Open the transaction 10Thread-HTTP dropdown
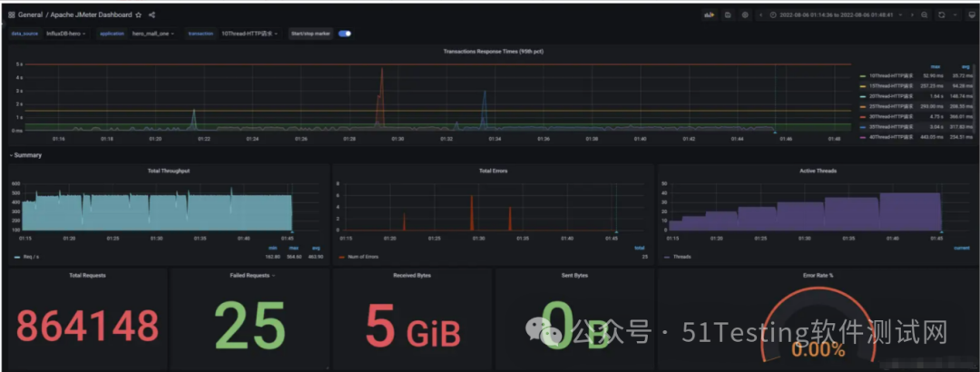The image size is (980, 372). click(x=250, y=34)
